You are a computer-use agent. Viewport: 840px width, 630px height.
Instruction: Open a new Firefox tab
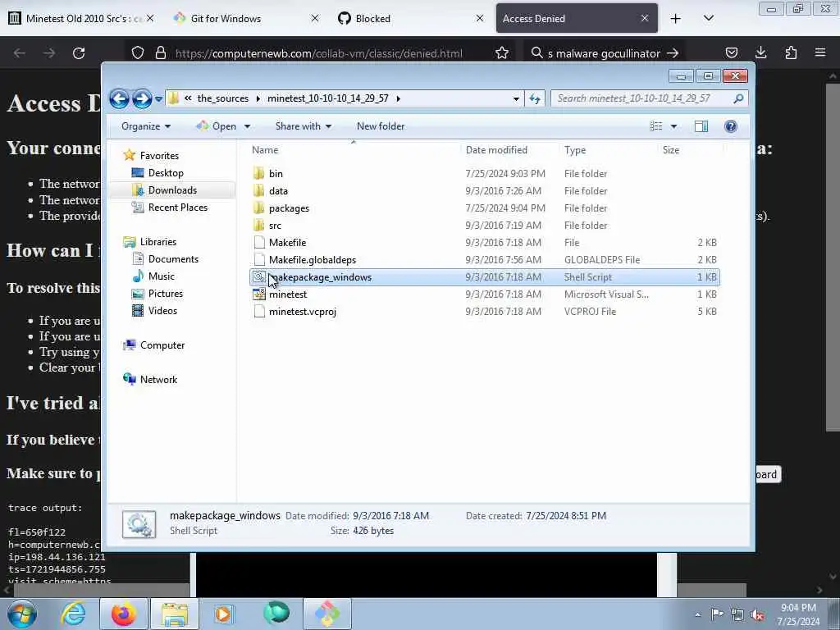(x=676, y=19)
